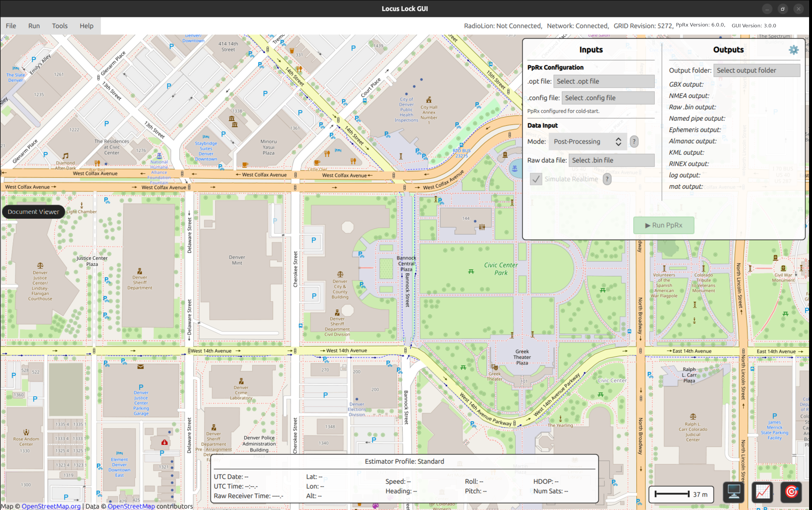This screenshot has height=510, width=812.
Task: Click Select .bin file button
Action: point(611,160)
